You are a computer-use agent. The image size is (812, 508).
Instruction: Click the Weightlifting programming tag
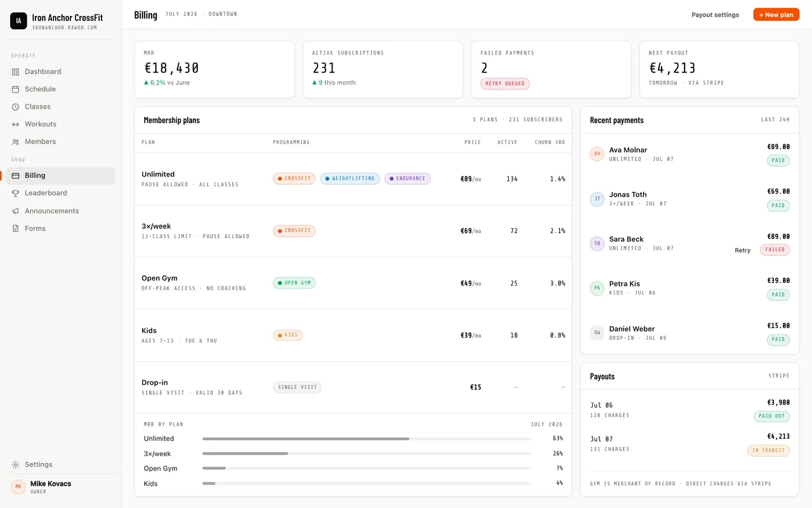click(x=350, y=179)
